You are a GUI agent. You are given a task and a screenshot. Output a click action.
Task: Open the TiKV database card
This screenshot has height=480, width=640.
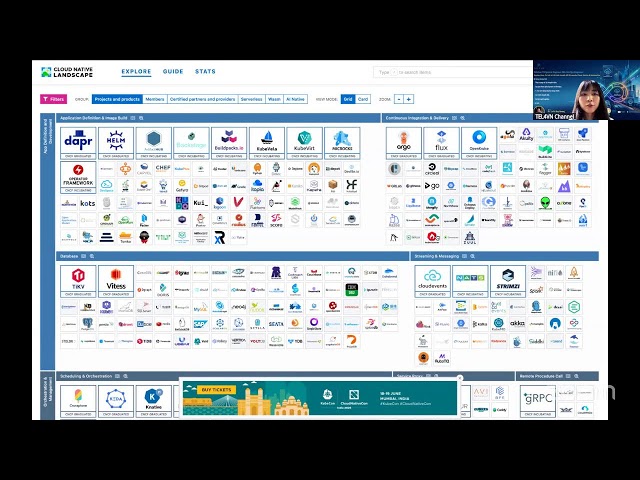point(78,281)
